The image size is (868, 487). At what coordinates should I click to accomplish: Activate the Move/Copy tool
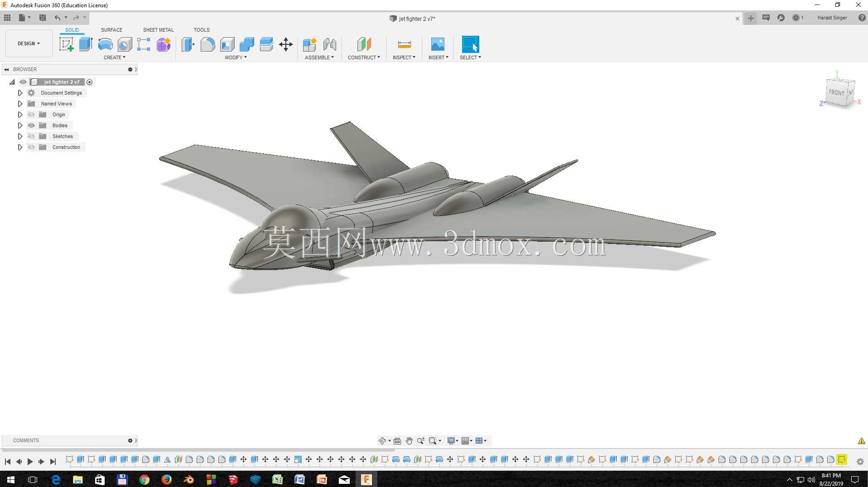click(x=286, y=44)
